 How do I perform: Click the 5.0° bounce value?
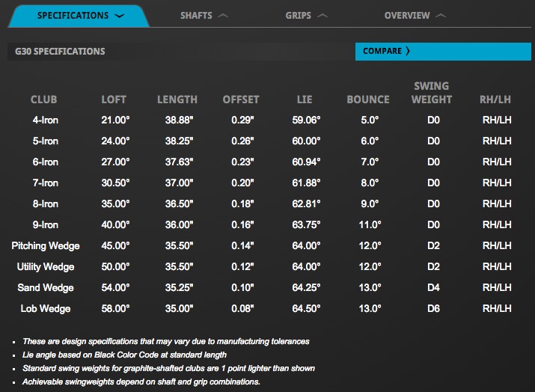pyautogui.click(x=370, y=120)
